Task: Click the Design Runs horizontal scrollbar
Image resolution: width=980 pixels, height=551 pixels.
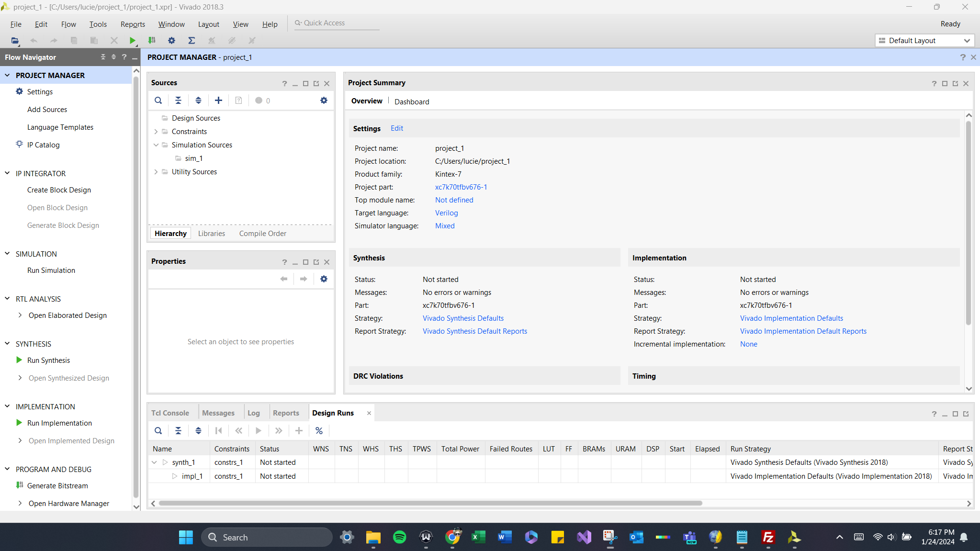Action: (430, 503)
